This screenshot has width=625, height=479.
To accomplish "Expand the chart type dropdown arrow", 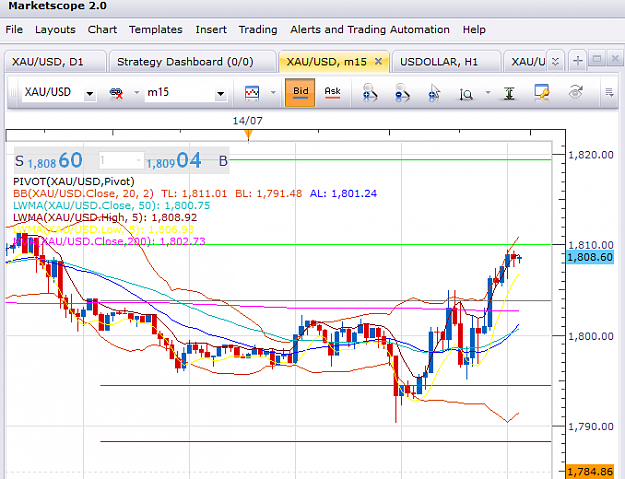I will point(273,93).
